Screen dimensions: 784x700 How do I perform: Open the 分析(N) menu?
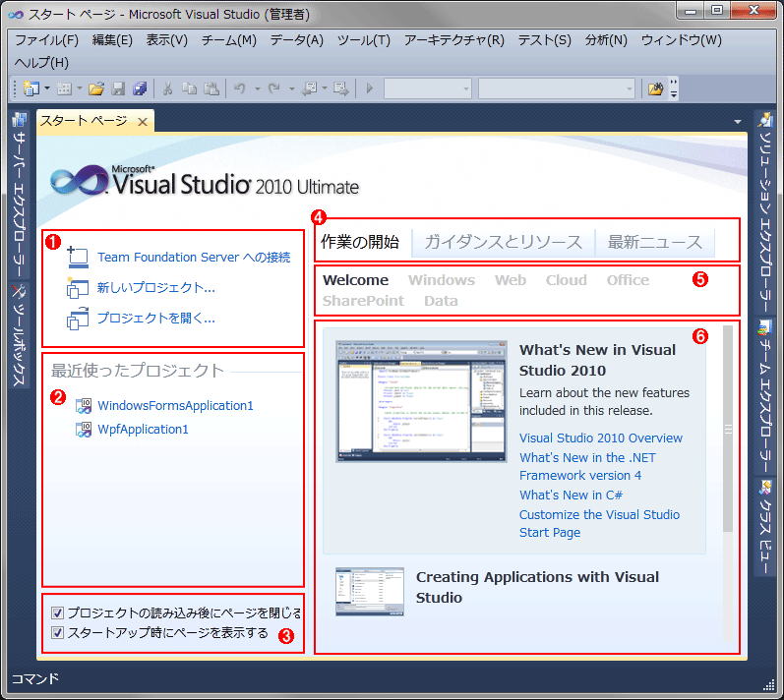click(x=606, y=40)
